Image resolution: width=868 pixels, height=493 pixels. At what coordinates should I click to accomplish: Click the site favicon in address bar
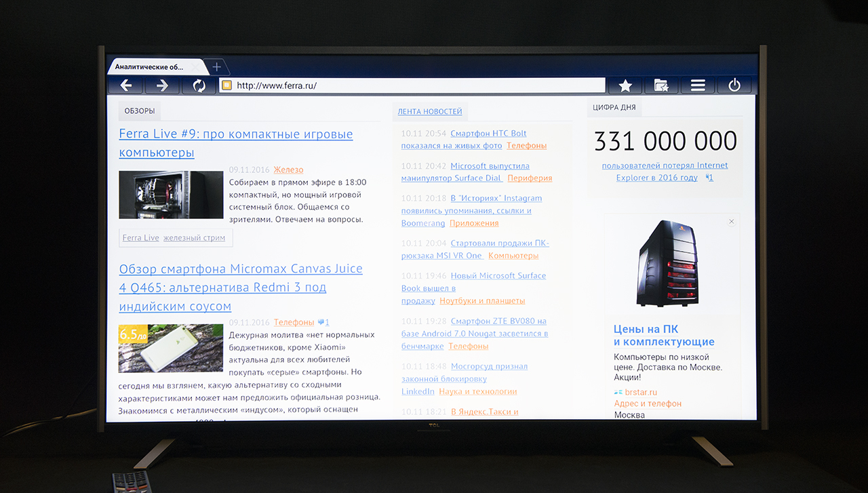[x=227, y=85]
